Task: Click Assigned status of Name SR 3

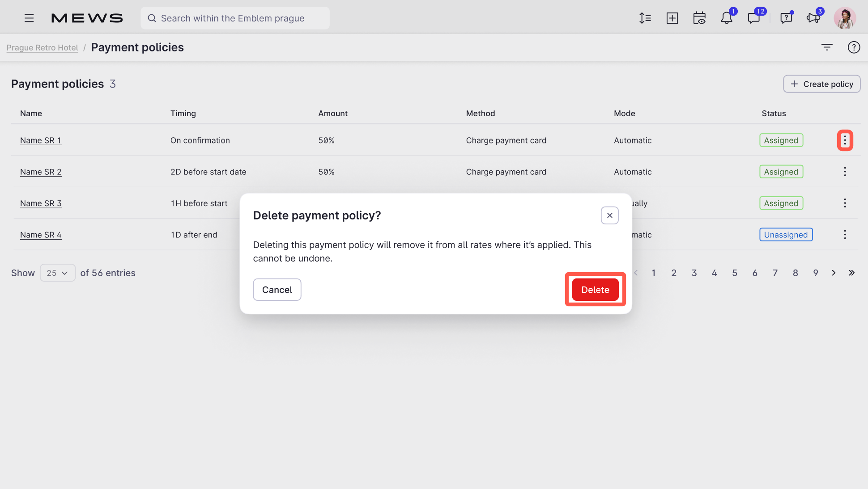Action: [781, 203]
